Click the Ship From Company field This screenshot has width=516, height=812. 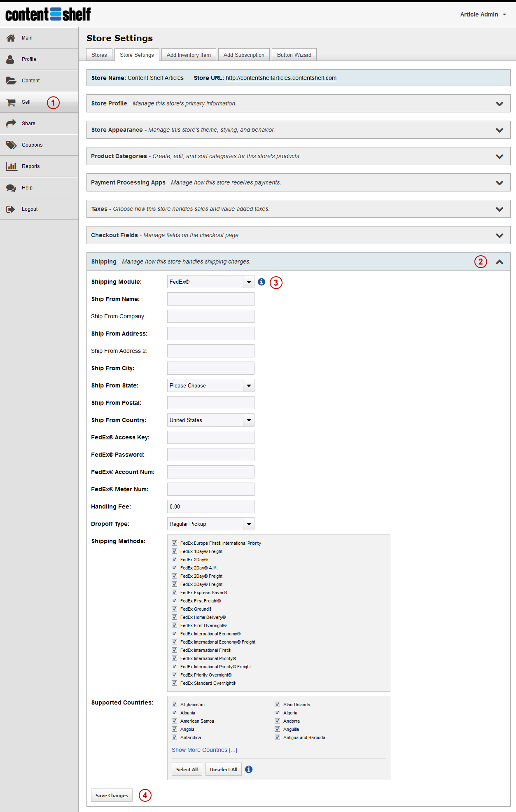210,316
